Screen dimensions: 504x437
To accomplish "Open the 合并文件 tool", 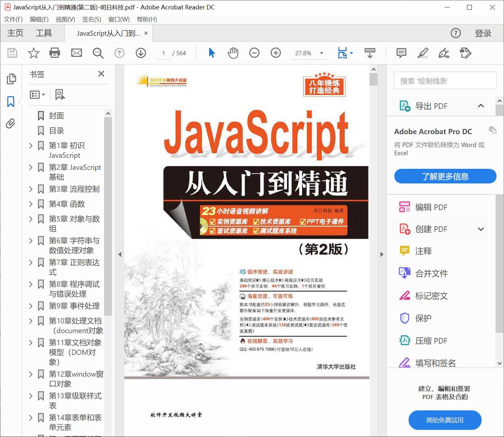I will click(423, 273).
